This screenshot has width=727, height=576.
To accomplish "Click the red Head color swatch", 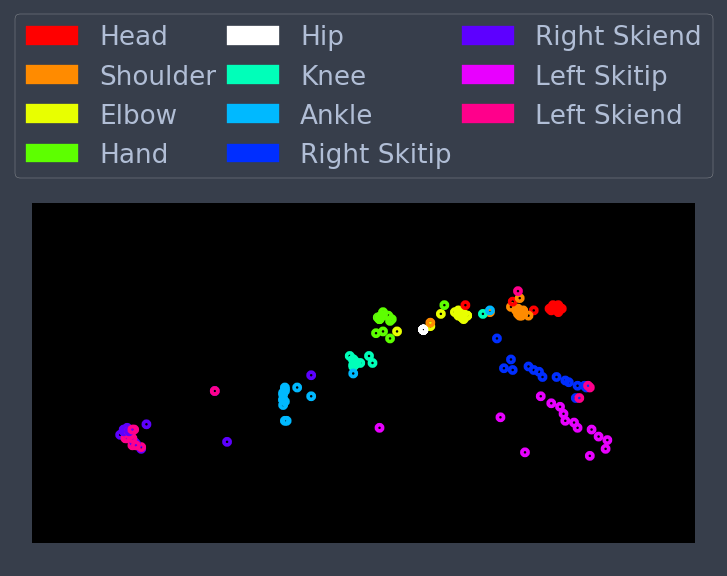I will [x=52, y=36].
